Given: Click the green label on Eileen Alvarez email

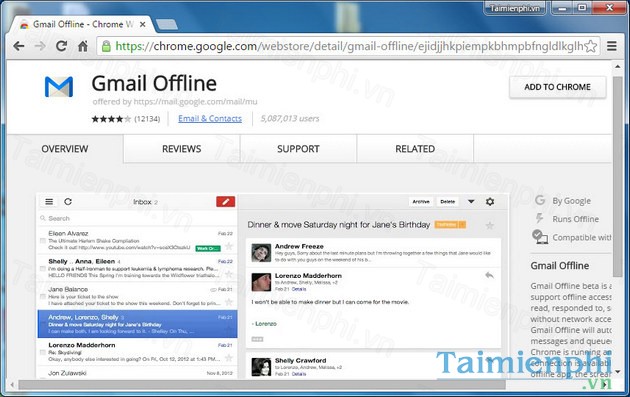Looking at the screenshot, I should [208, 248].
